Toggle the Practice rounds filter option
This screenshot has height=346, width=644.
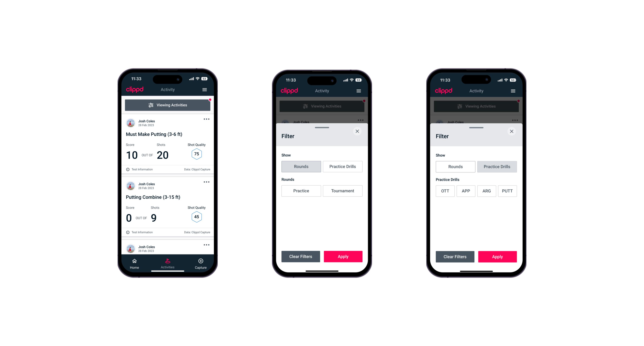(300, 191)
